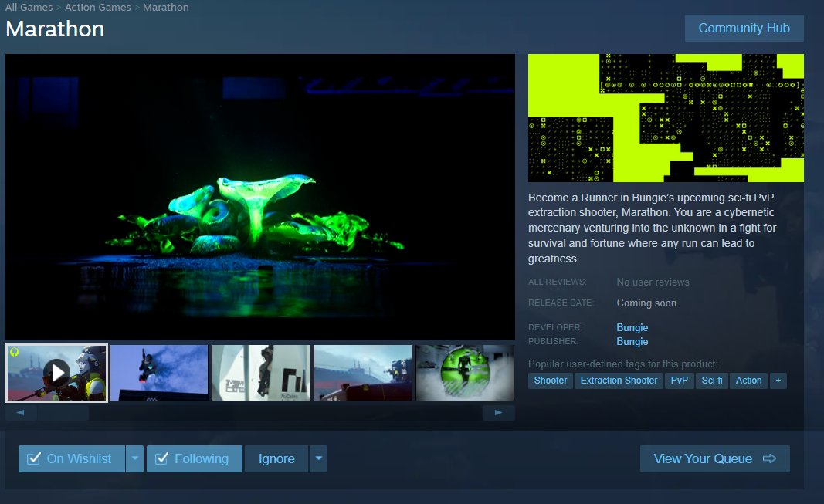Screen dimensions: 824x504
Task: Click left arrow of thumbnail strip
Action: point(21,413)
